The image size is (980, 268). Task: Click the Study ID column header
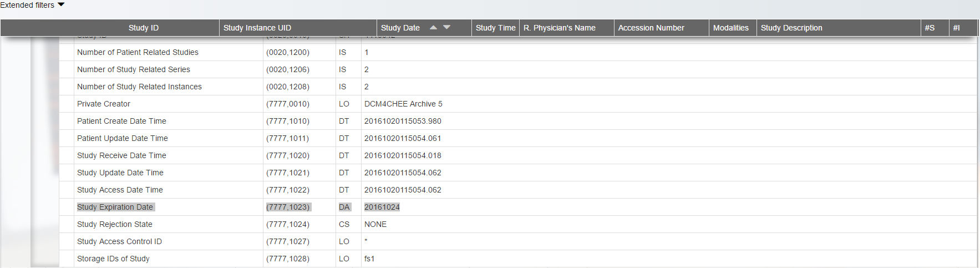(144, 28)
